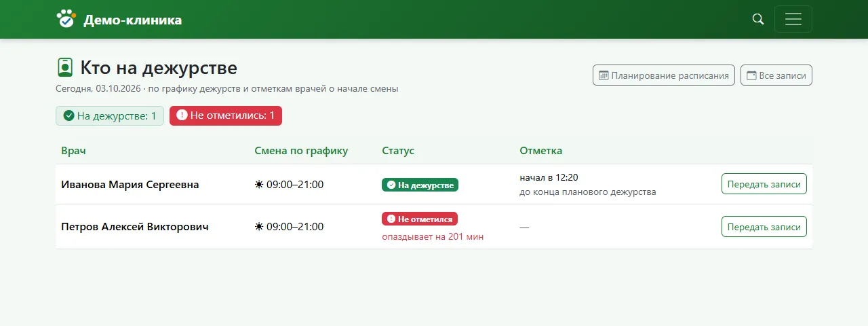Viewport: 868px width, 326px height.
Task: Click the 'Смена по графику' column header
Action: tap(301, 151)
